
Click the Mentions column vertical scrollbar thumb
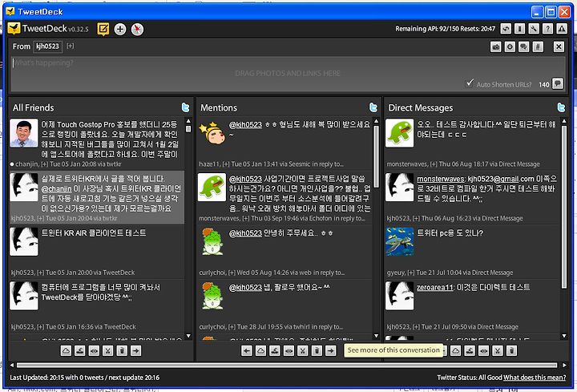point(376,156)
